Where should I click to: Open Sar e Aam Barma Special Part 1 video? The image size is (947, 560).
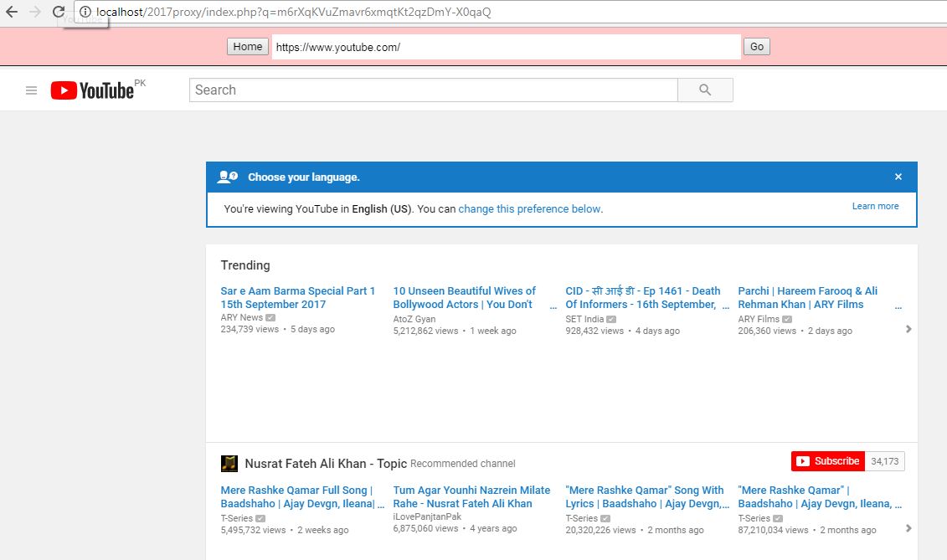(x=298, y=298)
